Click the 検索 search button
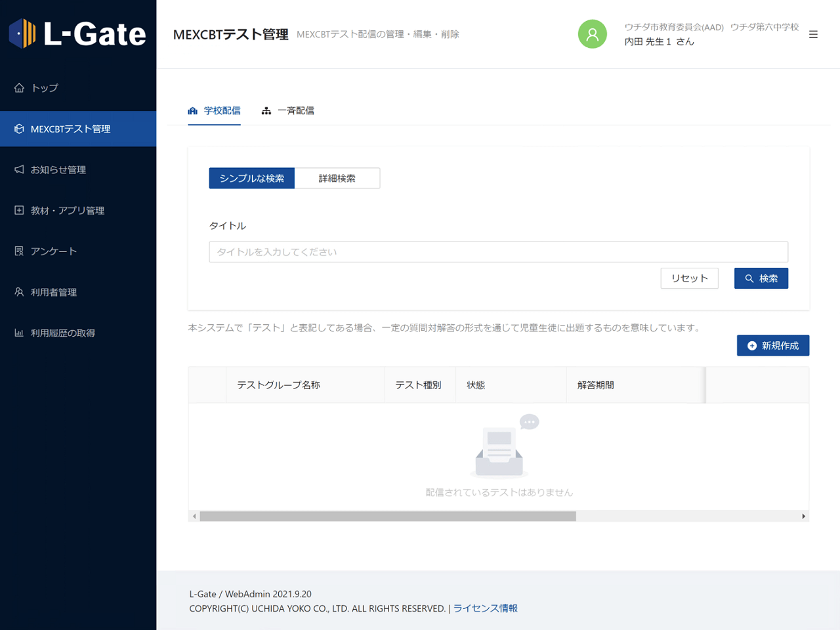Screen dimensions: 840x630 (761, 278)
